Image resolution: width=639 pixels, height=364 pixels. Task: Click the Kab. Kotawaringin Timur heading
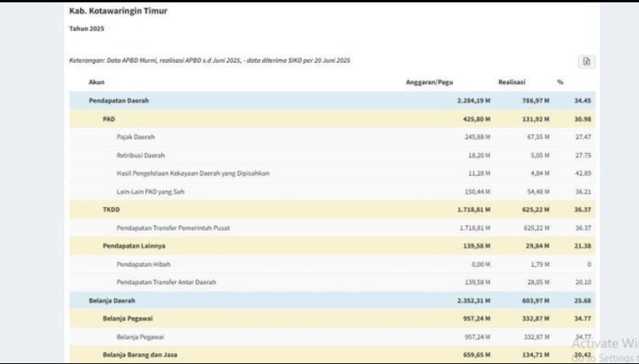[118, 11]
